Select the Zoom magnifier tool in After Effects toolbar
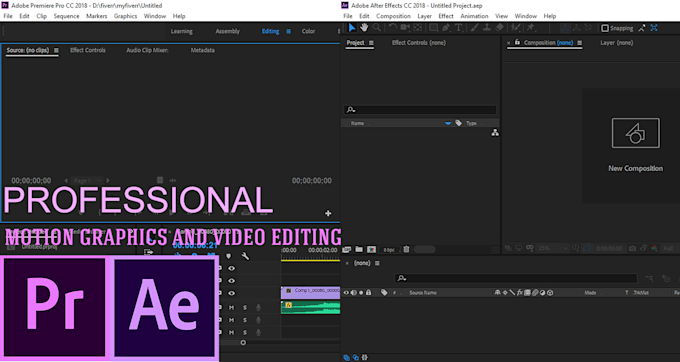This screenshot has height=362, width=680. (377, 28)
